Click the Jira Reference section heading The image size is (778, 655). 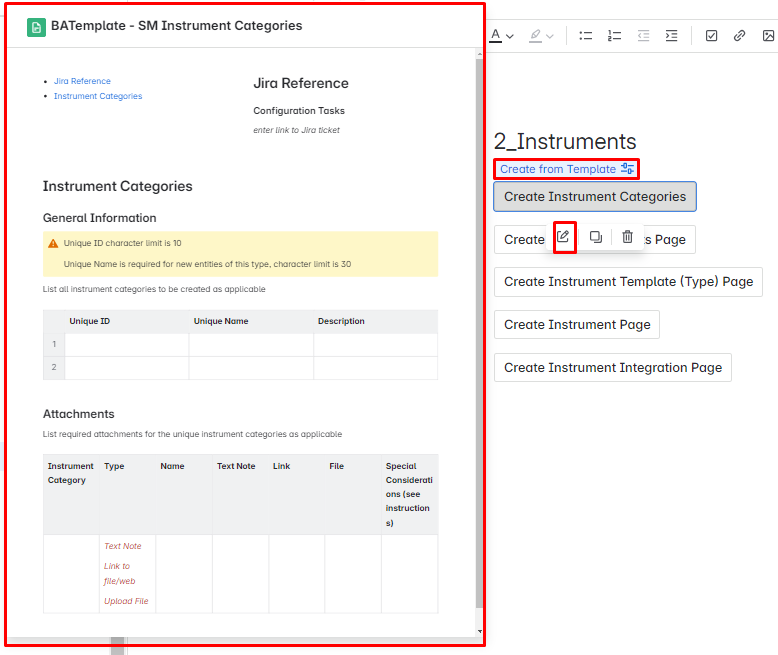pos(301,83)
